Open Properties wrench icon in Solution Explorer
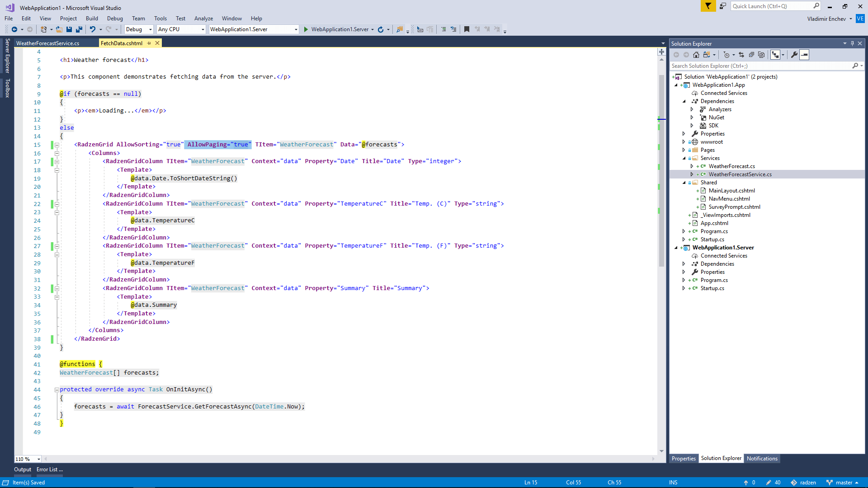Image resolution: width=868 pixels, height=488 pixels. (x=794, y=55)
